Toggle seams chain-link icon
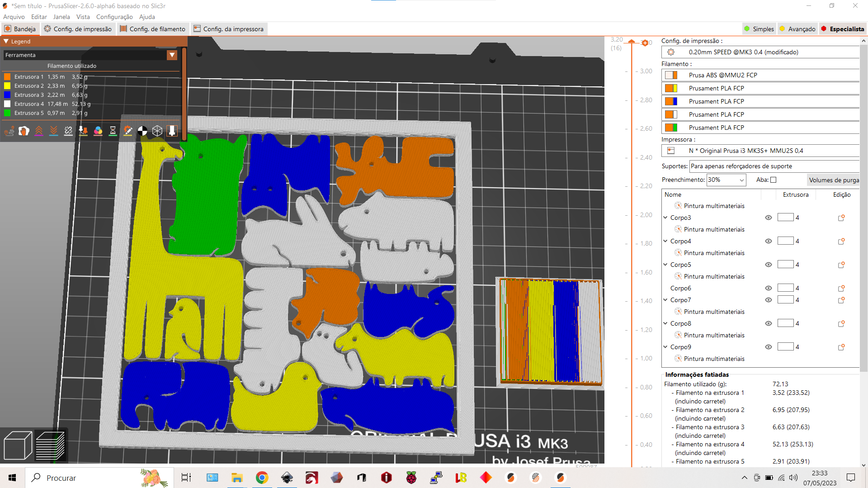 tap(68, 131)
